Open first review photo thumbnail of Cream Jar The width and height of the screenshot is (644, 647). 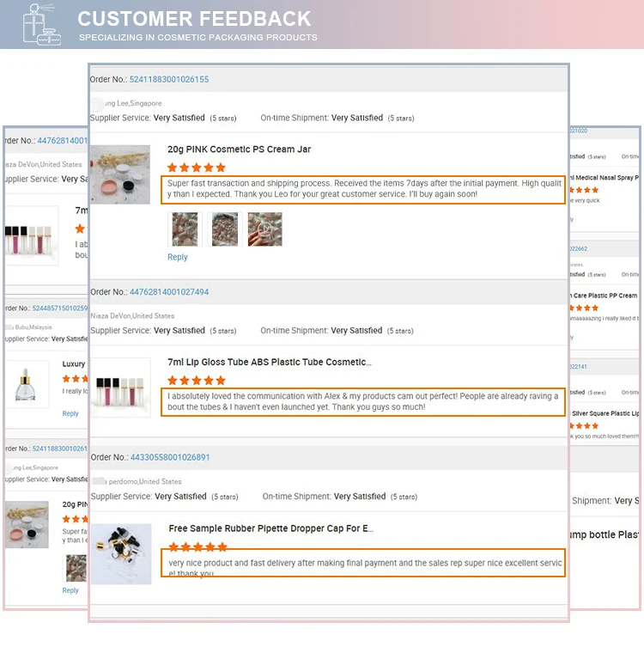click(185, 229)
